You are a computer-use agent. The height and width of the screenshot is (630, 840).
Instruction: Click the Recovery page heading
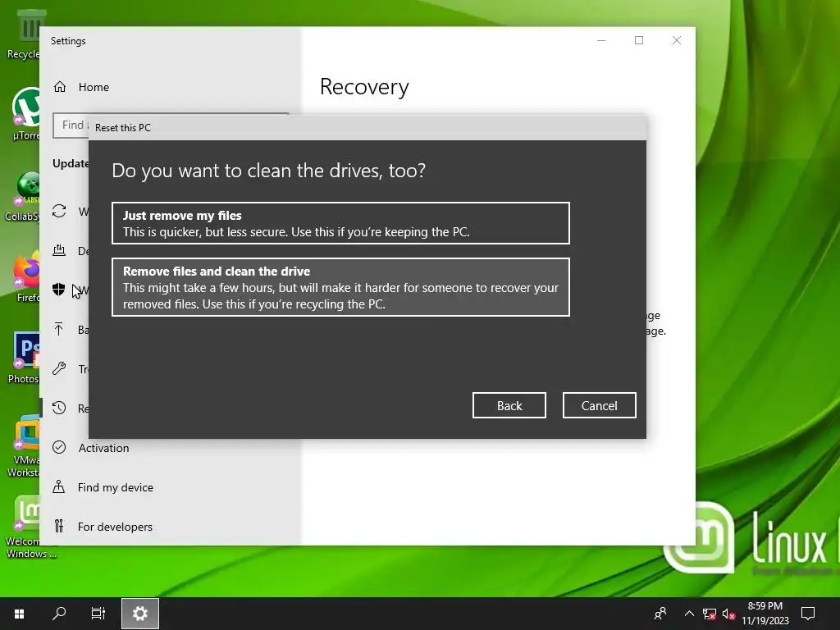pyautogui.click(x=364, y=87)
